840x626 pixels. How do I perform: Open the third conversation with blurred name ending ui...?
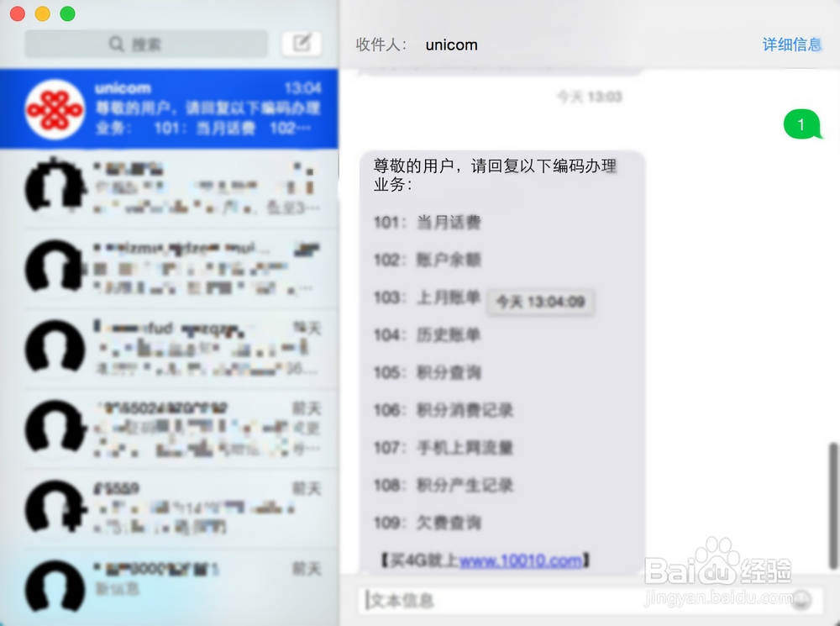click(170, 269)
